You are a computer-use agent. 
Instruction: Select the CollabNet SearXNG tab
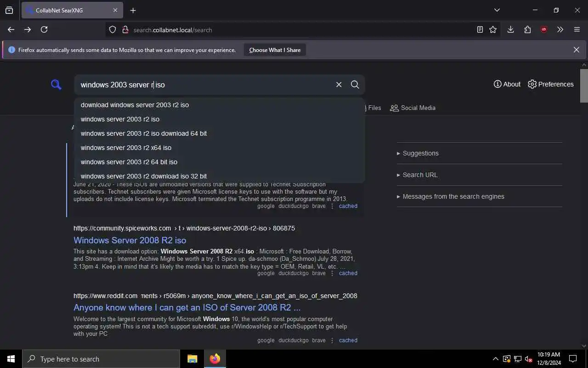[x=72, y=10]
